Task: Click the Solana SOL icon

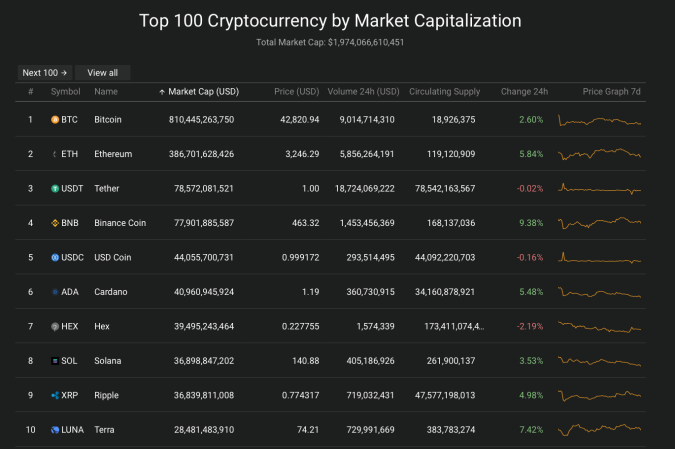Action: [x=55, y=361]
